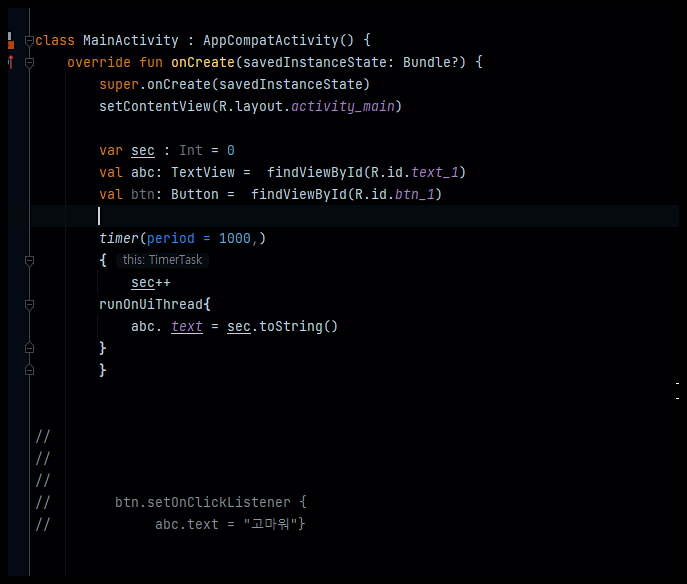Click on sec.toString() expression
The width and height of the screenshot is (687, 584).
282,326
